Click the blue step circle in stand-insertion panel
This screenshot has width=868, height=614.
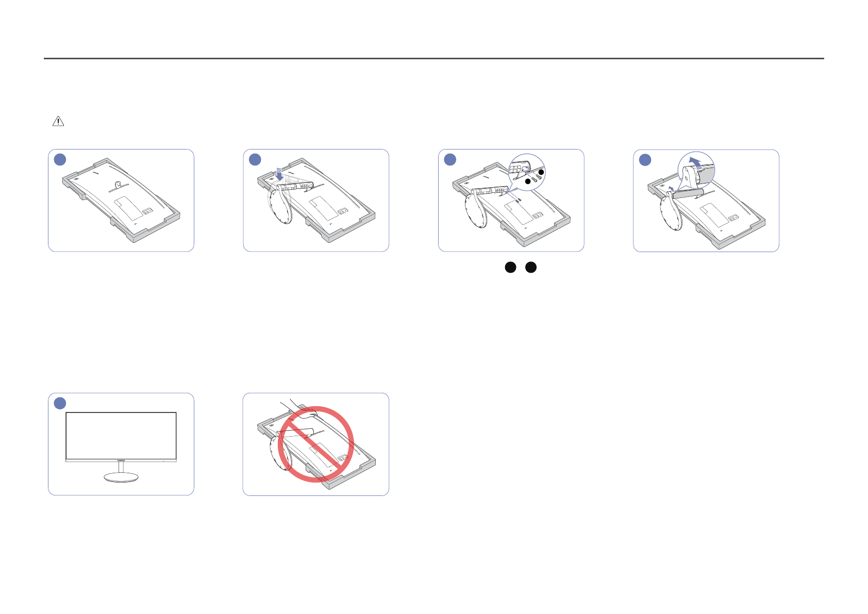(x=255, y=159)
